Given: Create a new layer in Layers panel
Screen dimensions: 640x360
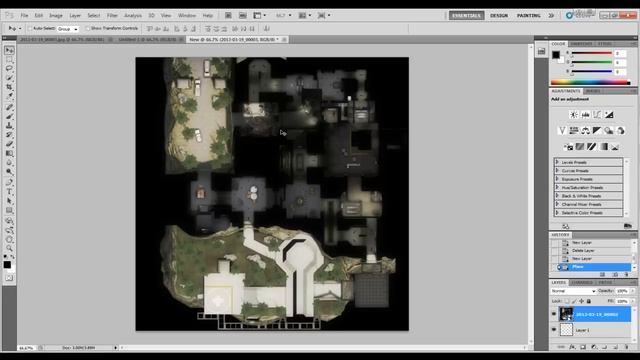Looking at the screenshot, I should [x=615, y=347].
